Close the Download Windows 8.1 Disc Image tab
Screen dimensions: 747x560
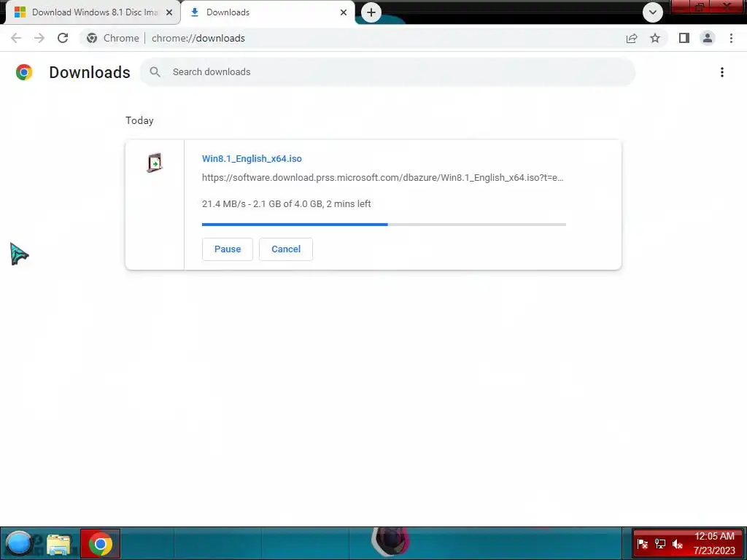(169, 12)
